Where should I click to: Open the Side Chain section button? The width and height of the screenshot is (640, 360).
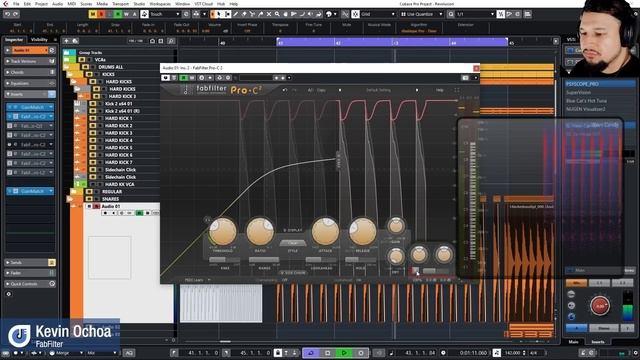coord(293,273)
